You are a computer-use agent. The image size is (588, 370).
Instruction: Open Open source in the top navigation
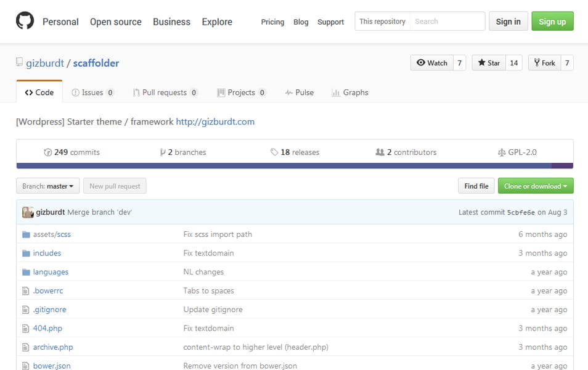coord(115,22)
